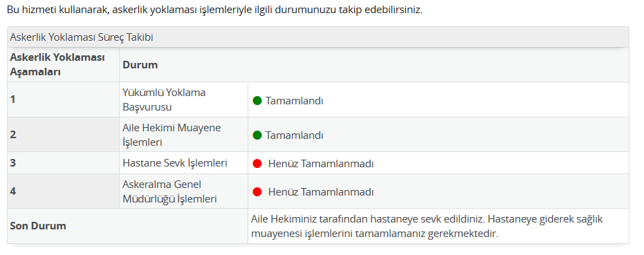Click the red dot for Hastane Sevk İşlemleri

pyautogui.click(x=257, y=163)
